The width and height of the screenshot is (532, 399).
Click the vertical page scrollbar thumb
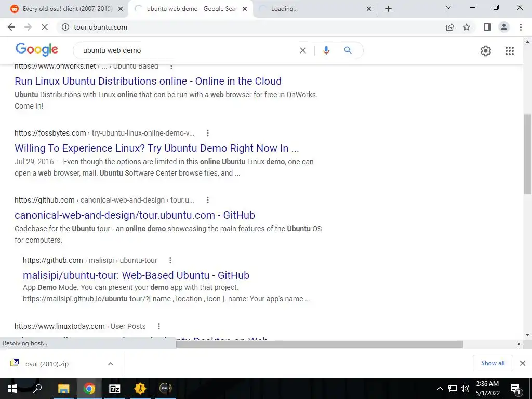pyautogui.click(x=528, y=154)
